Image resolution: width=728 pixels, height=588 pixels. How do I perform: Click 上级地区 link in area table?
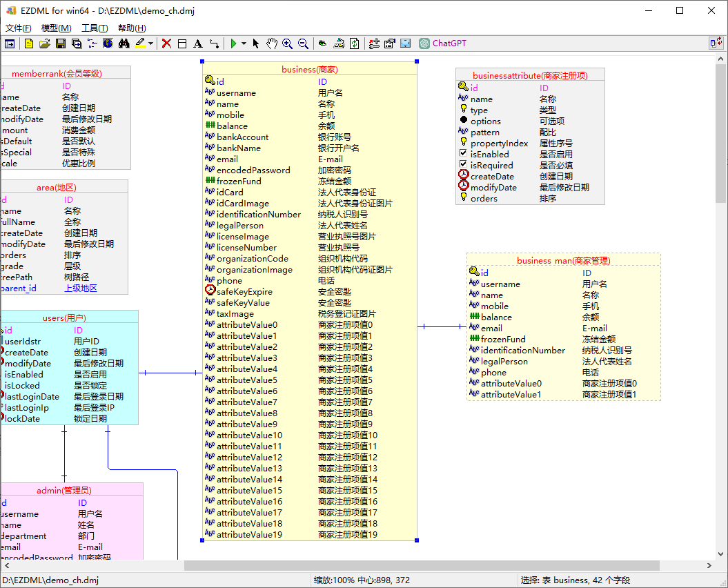tap(81, 288)
